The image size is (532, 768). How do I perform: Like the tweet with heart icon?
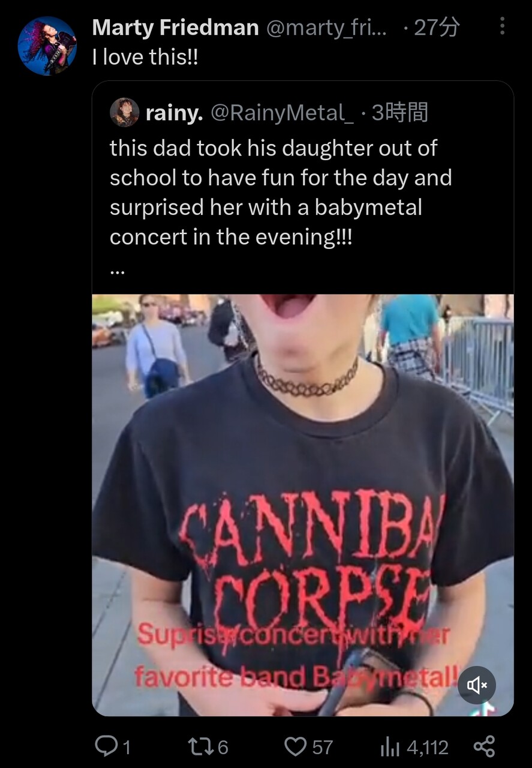click(294, 746)
